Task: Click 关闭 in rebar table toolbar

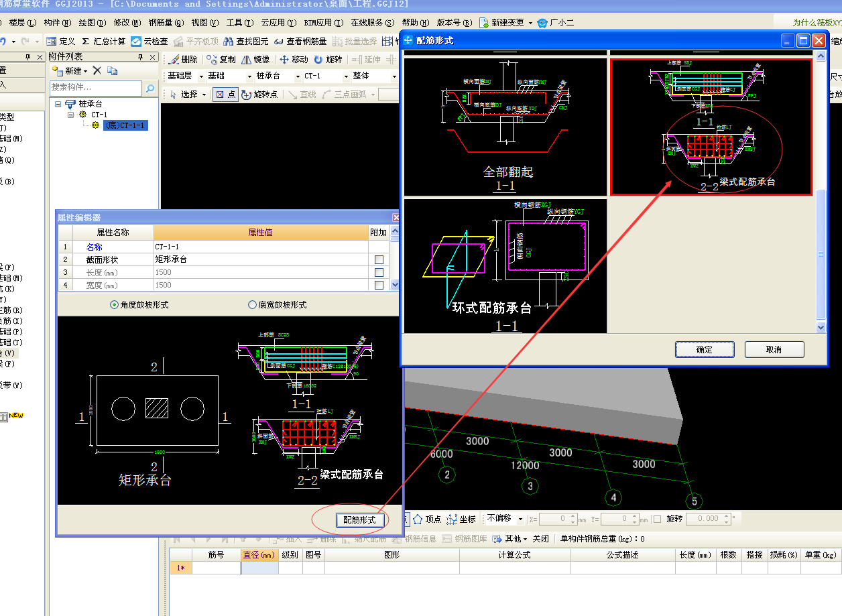Action: pos(541,538)
